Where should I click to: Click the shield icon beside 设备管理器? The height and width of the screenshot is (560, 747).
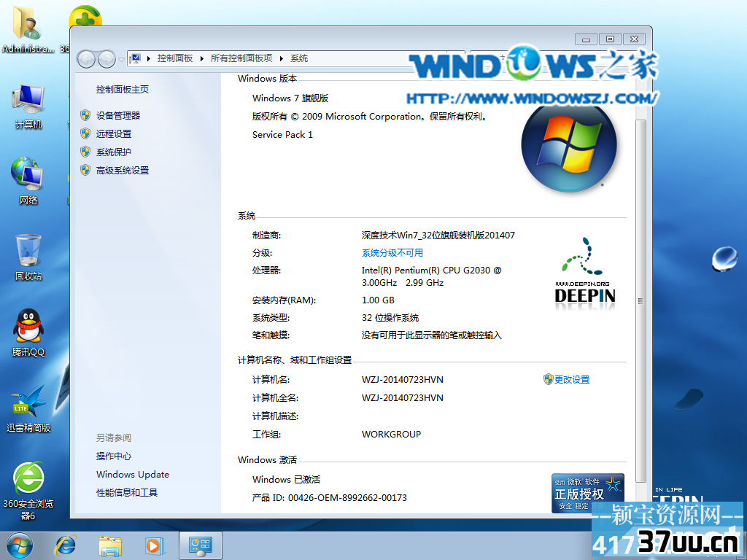pos(85,115)
